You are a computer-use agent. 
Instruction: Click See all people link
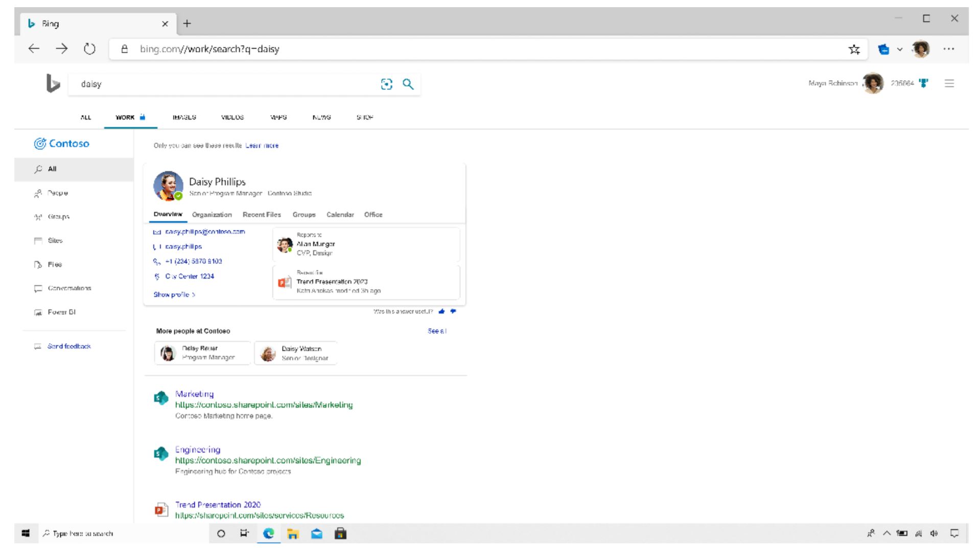pos(437,331)
